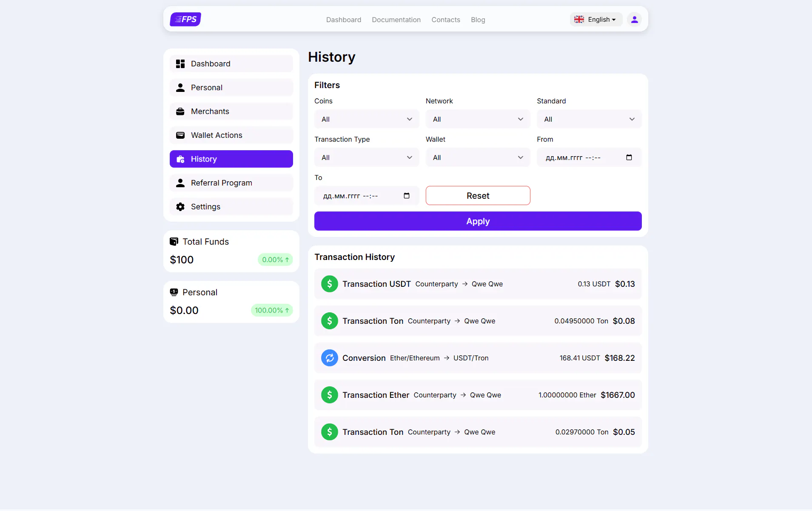Select Referral Program in the sidebar

click(x=231, y=183)
